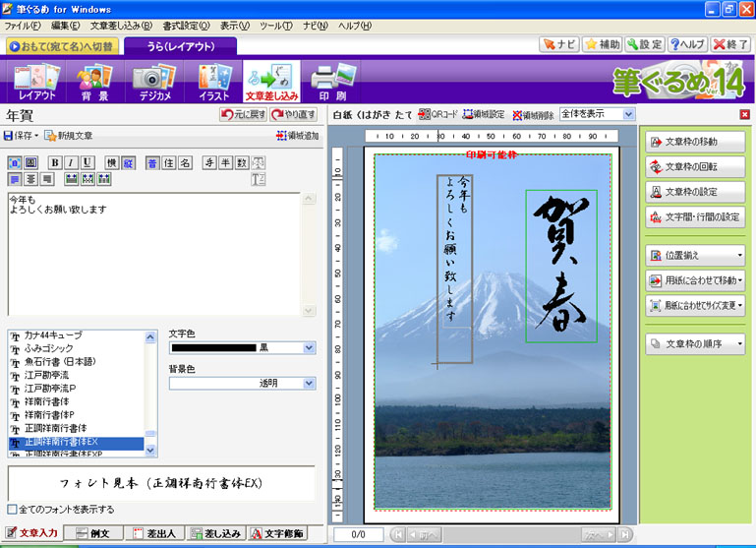This screenshot has height=548, width=756.
Task: Open the イラスト illustration section
Action: click(211, 82)
